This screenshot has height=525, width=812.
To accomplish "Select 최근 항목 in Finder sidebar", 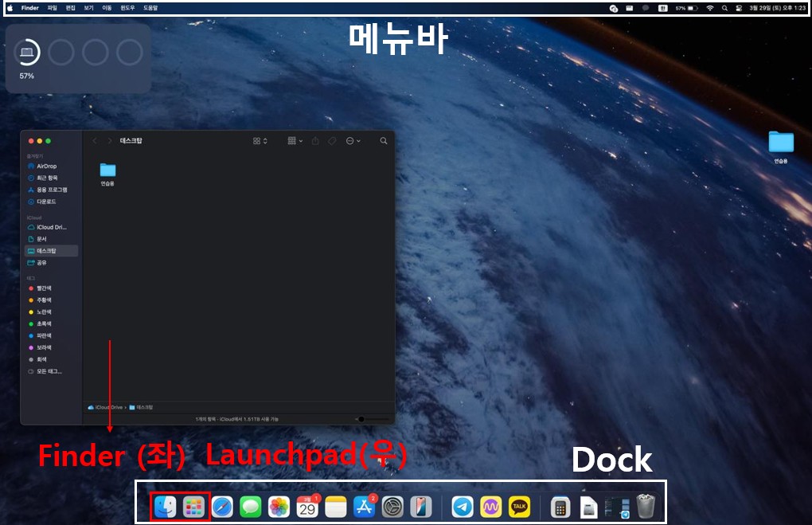I will (51, 178).
